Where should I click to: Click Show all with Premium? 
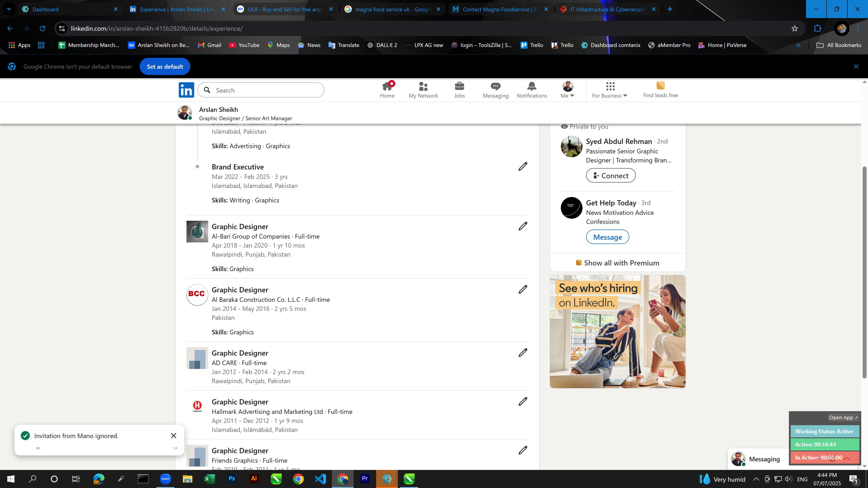point(618,263)
